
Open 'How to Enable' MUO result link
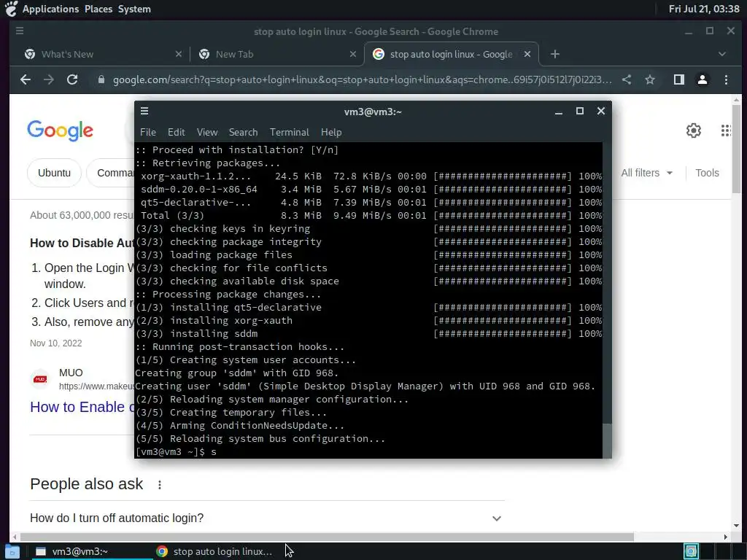pos(82,407)
